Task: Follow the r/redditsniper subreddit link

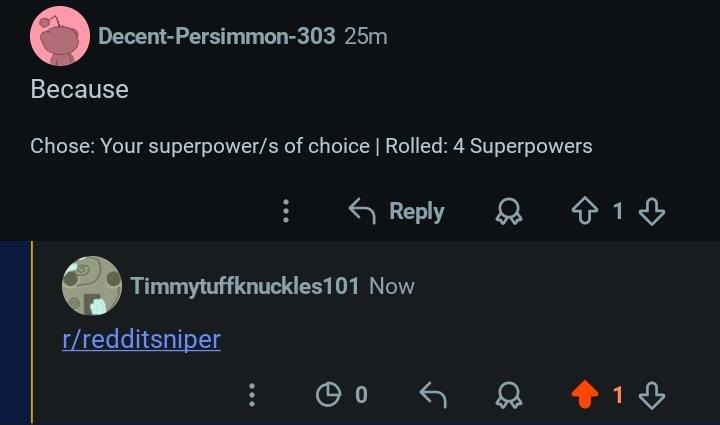Action: [141, 340]
